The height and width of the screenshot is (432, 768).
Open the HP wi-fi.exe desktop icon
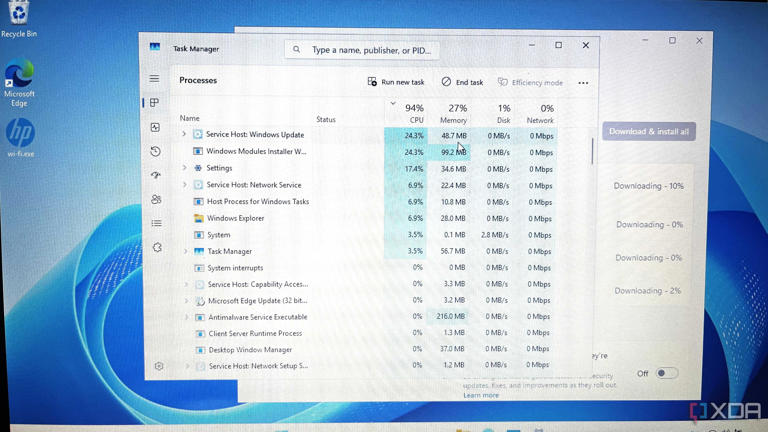tap(20, 132)
